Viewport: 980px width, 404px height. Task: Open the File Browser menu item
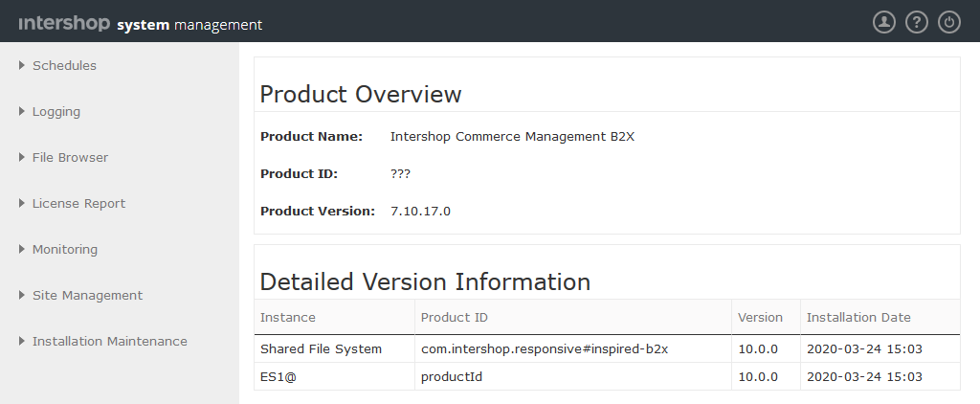click(x=70, y=158)
